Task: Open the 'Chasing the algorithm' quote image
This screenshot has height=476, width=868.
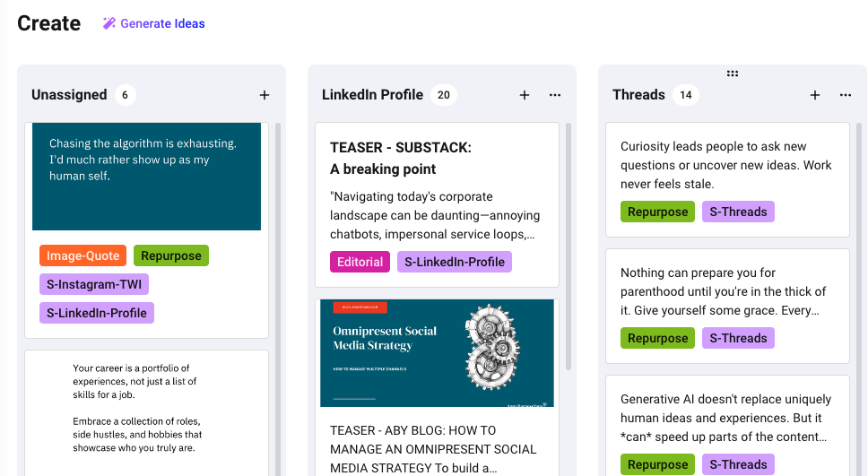Action: (146, 177)
